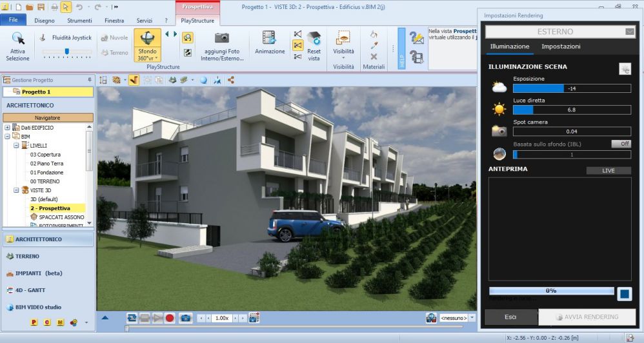Click the question mark envelope help icon
This screenshot has height=343, width=644.
coord(416,38)
